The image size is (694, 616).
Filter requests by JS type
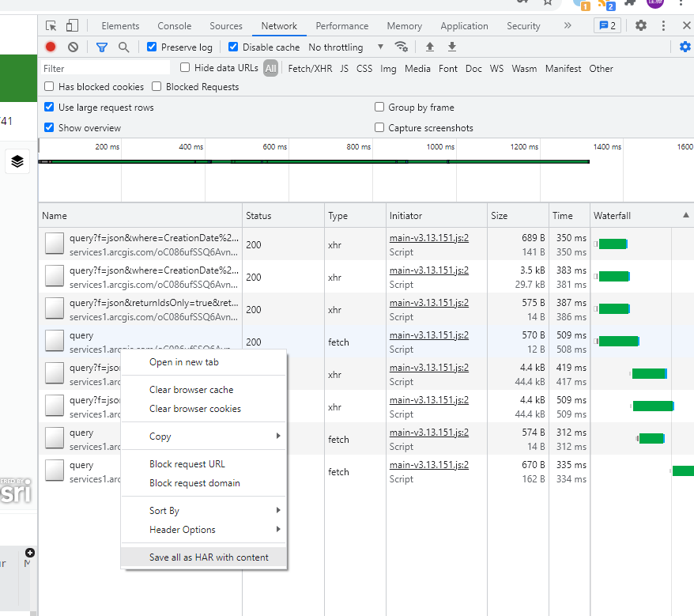345,69
